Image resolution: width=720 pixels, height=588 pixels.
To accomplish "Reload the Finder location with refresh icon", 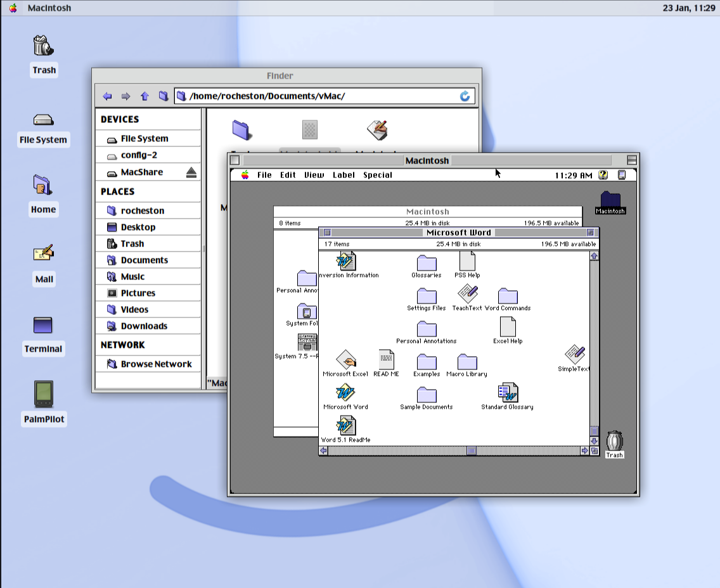I will [465, 96].
